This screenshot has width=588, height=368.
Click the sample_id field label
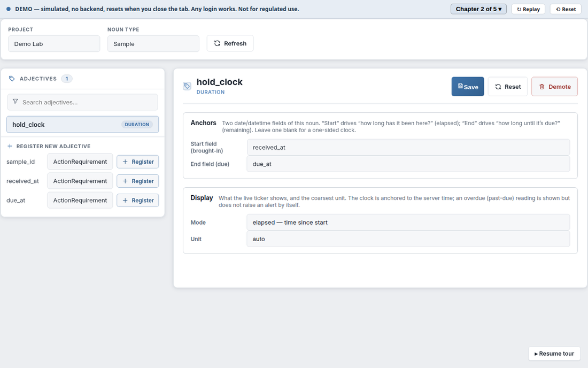(x=21, y=162)
